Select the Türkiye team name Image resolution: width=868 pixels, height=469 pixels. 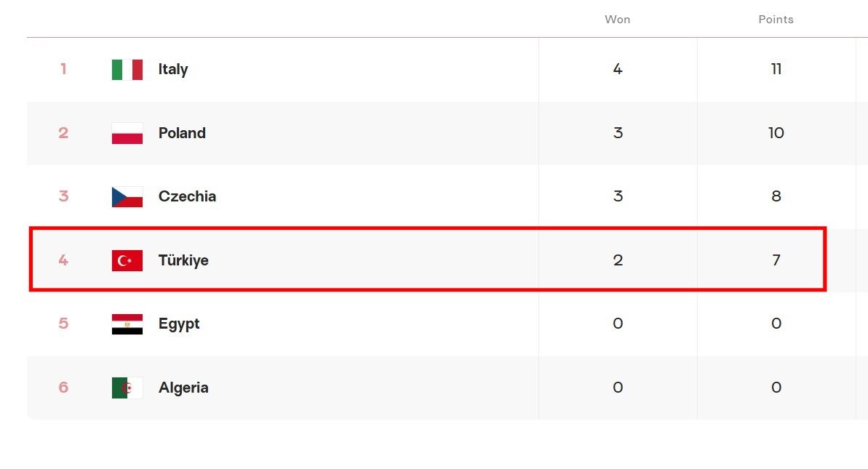(183, 260)
